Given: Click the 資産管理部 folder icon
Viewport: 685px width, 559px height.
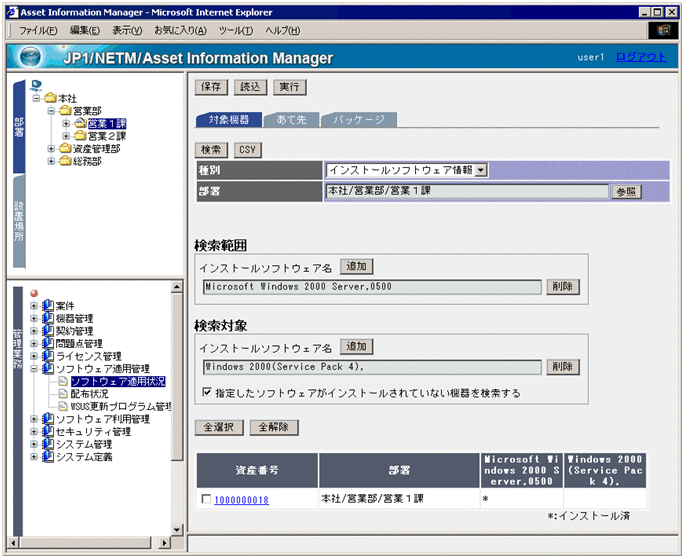Looking at the screenshot, I should 65,148.
